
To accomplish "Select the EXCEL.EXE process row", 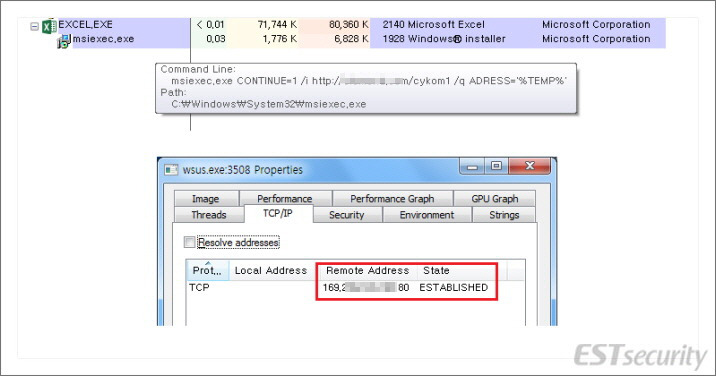I will click(x=347, y=25).
